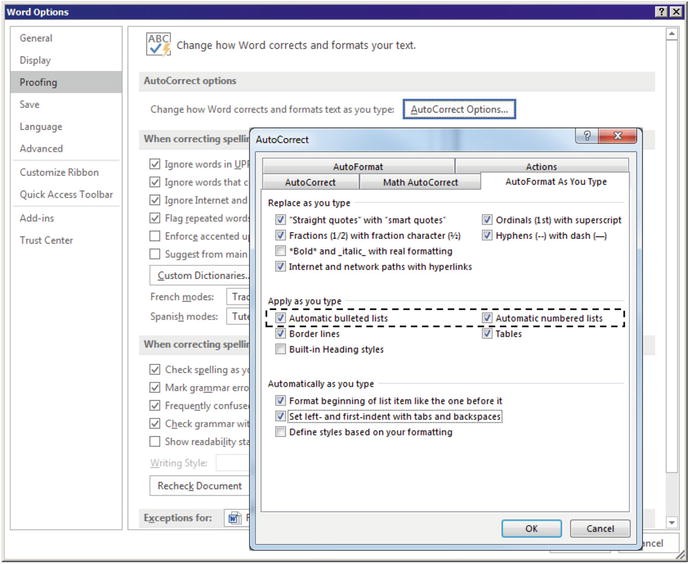Click the Recheck Document button
Screen dimensions: 690x564
coord(200,486)
